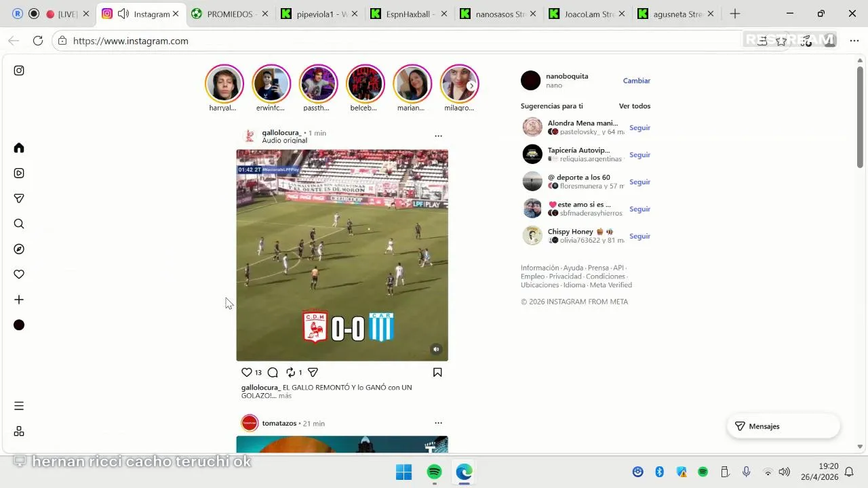Open browser settings ellipsis menu

(854, 41)
